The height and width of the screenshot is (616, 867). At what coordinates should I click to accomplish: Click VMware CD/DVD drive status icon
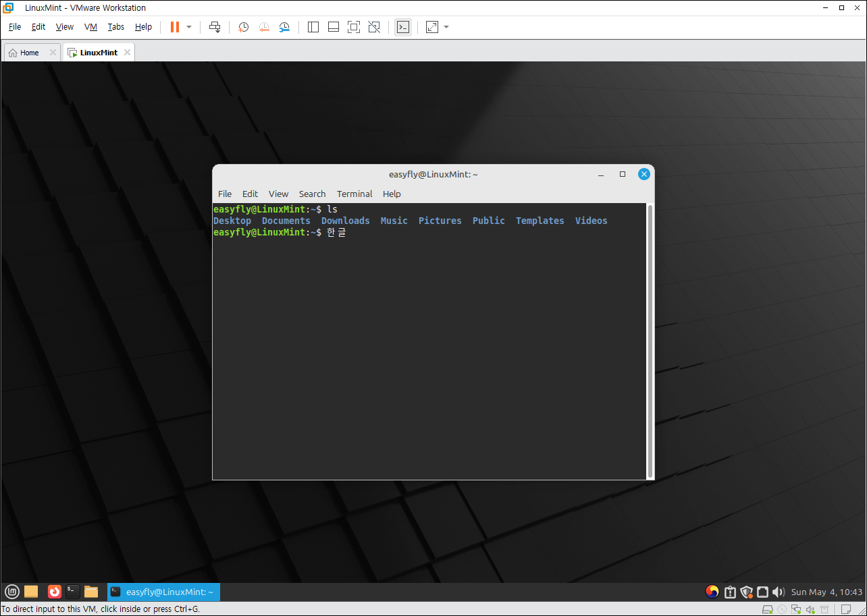click(x=781, y=609)
